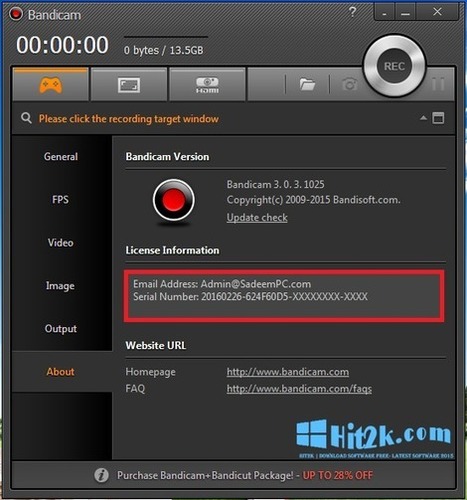
Task: Click the large red record logo under Bandicam Version
Action: click(173, 200)
